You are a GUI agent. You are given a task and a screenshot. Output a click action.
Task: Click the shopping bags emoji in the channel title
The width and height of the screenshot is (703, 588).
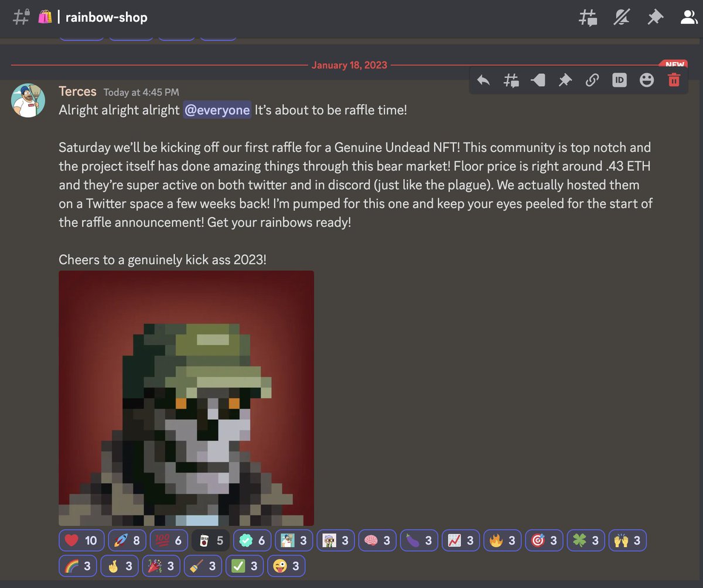[46, 18]
